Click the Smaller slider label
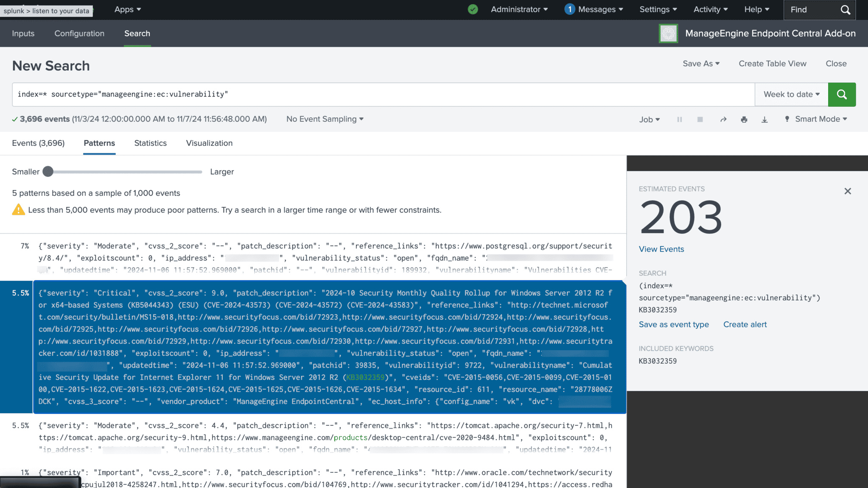Viewport: 868px width, 488px height. 25,172
